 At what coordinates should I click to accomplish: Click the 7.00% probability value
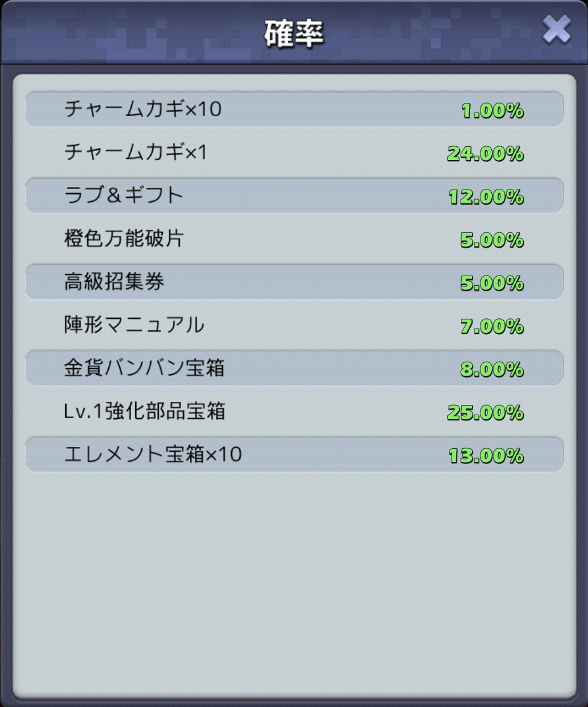[x=492, y=327]
